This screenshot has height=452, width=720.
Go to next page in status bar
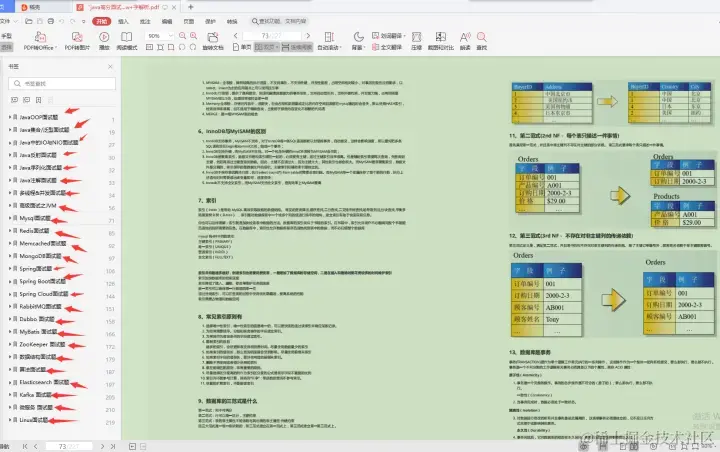pos(102,446)
